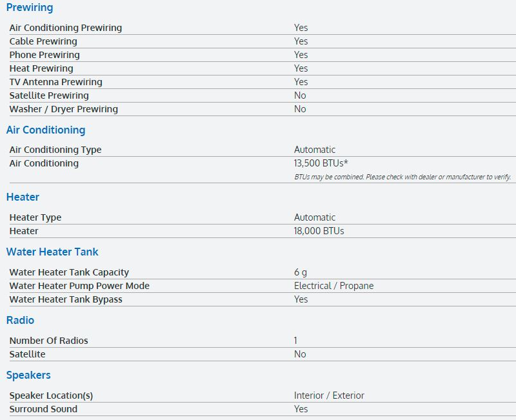Click the Surround Sound row label
Screen dimensions: 516x420
pyautogui.click(x=43, y=409)
